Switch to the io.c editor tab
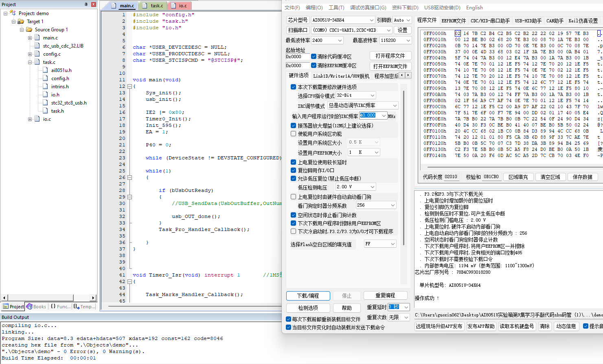 pyautogui.click(x=180, y=6)
